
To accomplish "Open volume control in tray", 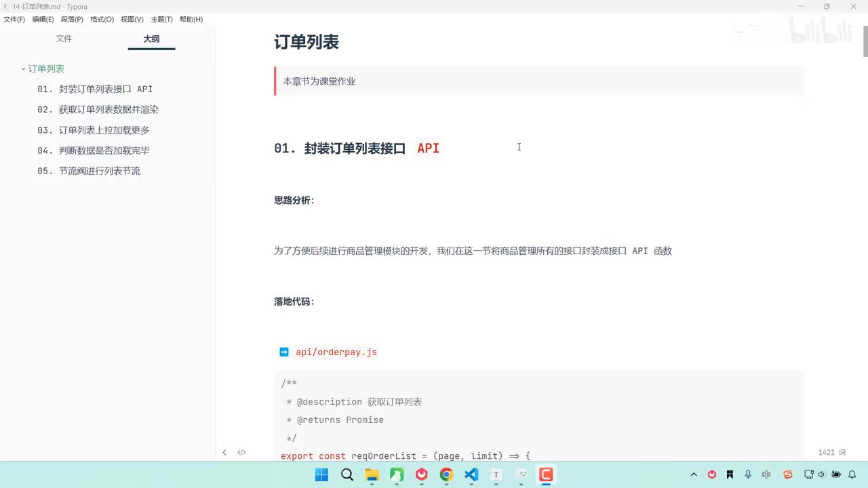I will [x=822, y=474].
